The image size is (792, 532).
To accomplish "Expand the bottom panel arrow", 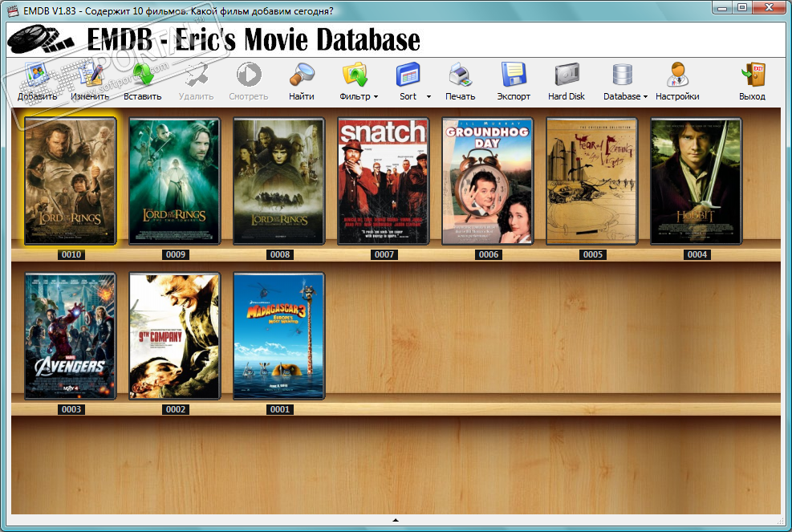I will point(396,520).
